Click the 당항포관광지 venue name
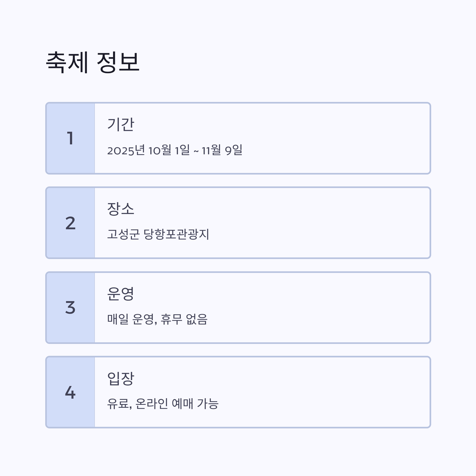Screen dimensions: 476x476 click(x=176, y=234)
